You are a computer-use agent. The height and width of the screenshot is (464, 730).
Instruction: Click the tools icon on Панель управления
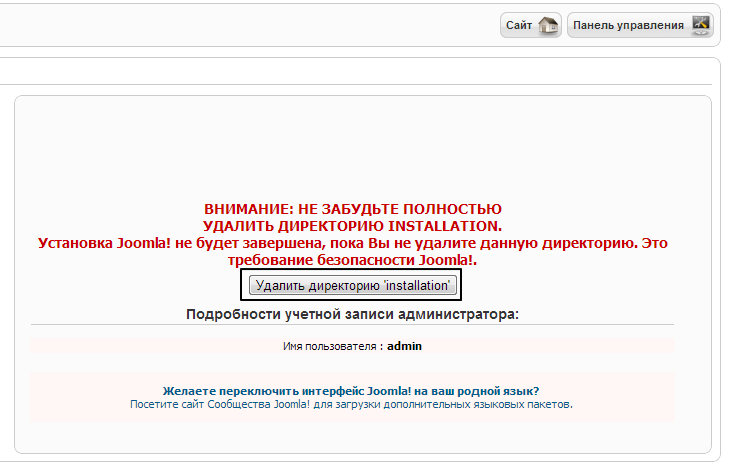[701, 25]
